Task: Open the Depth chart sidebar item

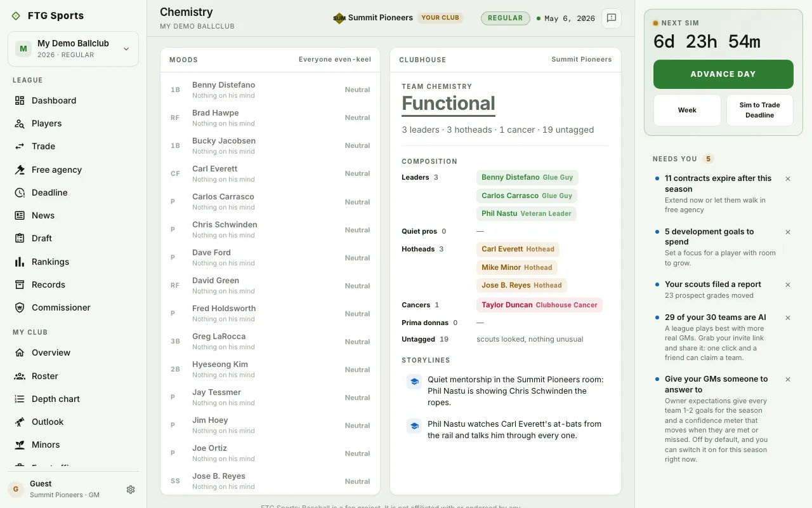Action: (73, 399)
